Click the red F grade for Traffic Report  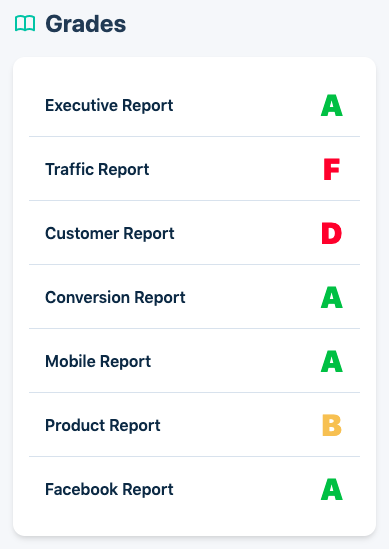point(332,169)
